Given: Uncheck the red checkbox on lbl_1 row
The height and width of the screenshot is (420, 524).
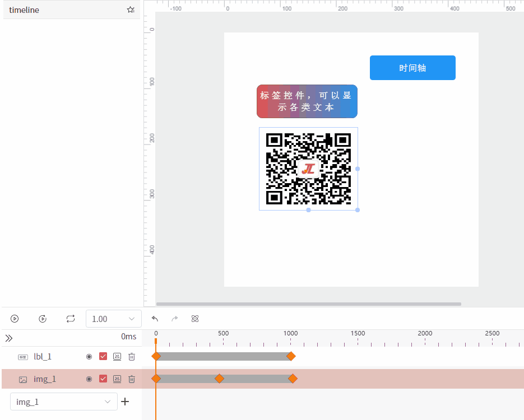Looking at the screenshot, I should click(103, 356).
